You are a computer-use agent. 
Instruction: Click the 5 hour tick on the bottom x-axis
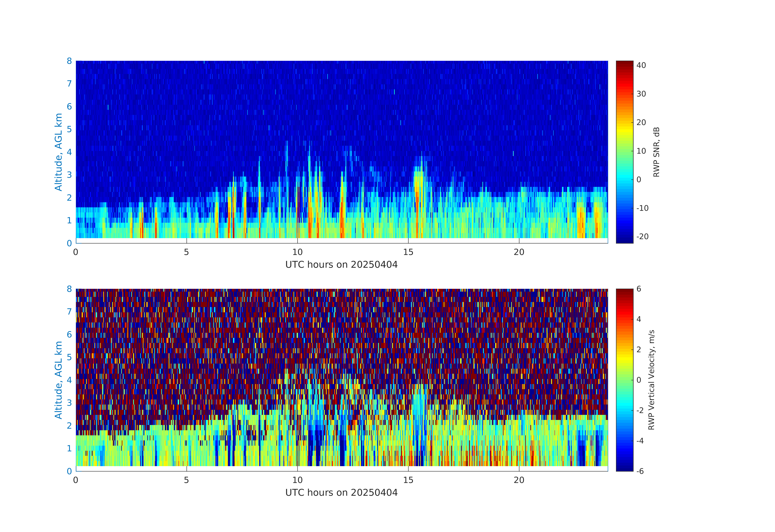tap(186, 480)
